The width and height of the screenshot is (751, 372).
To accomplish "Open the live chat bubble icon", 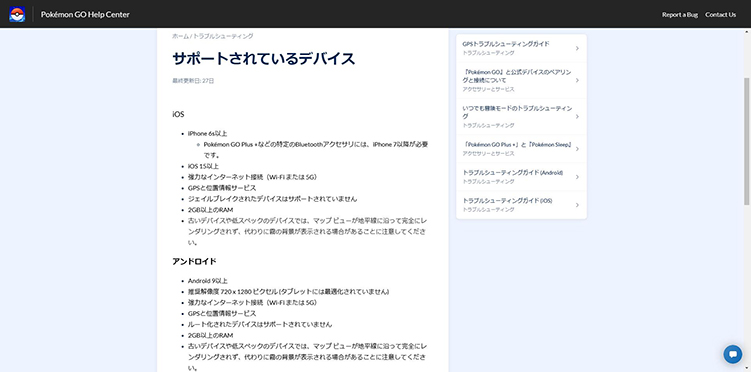I will click(732, 354).
